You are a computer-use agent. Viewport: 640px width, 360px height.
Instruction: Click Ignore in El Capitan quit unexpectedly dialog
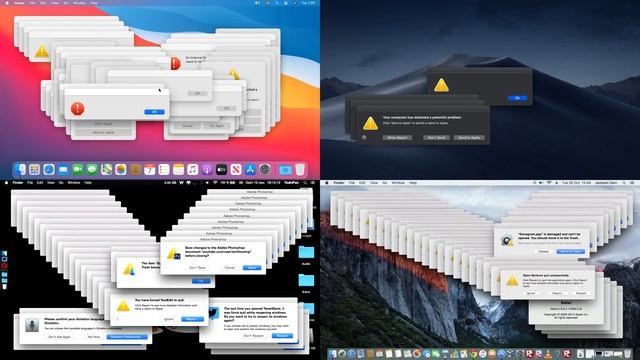(531, 293)
